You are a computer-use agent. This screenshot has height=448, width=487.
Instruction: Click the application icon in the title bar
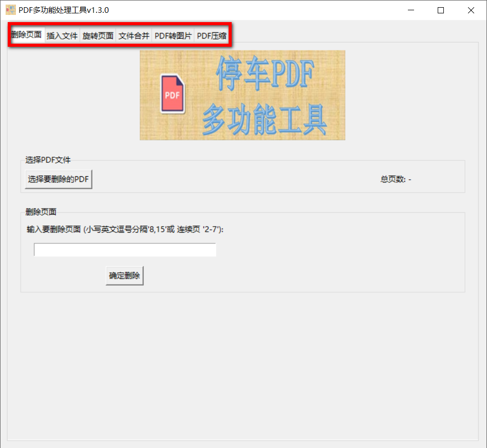10,10
